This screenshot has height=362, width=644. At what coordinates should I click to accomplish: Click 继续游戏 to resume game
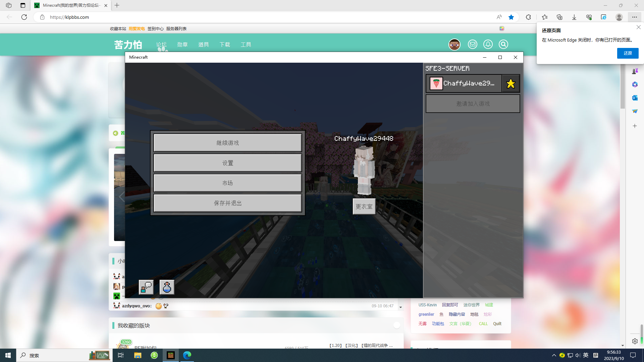click(x=228, y=143)
